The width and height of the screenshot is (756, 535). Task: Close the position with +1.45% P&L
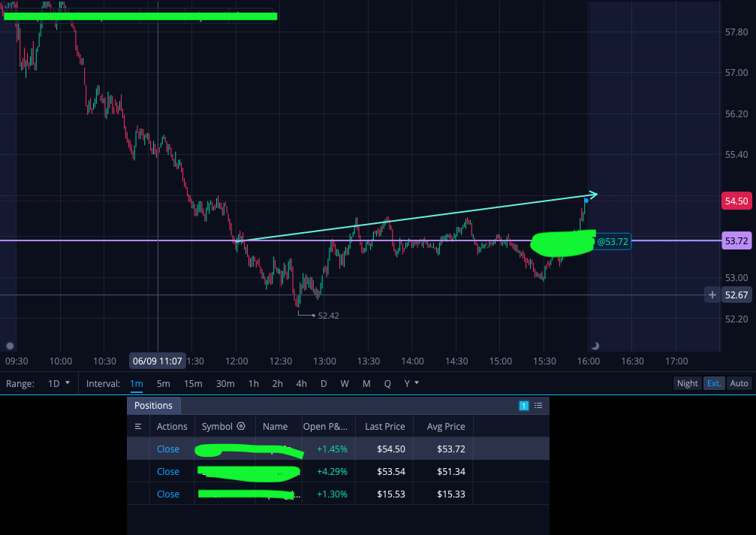coord(167,449)
